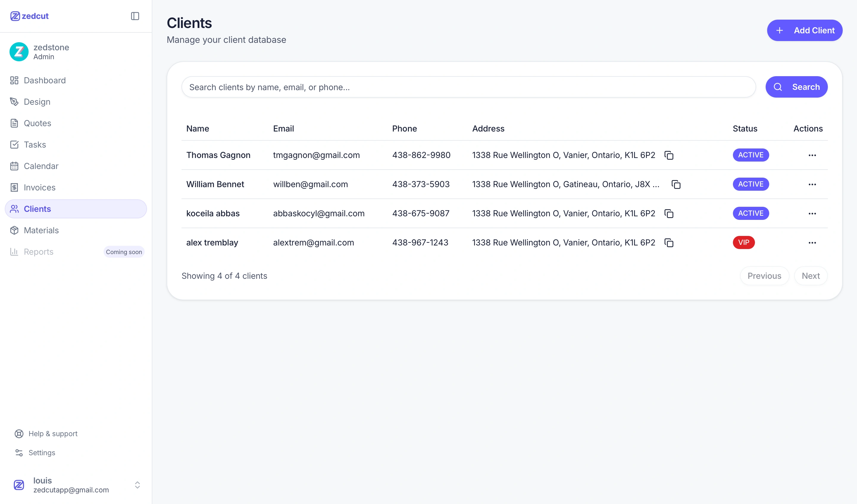This screenshot has height=504, width=857.
Task: Click email tmgagnon@gmail.com
Action: coord(316,155)
